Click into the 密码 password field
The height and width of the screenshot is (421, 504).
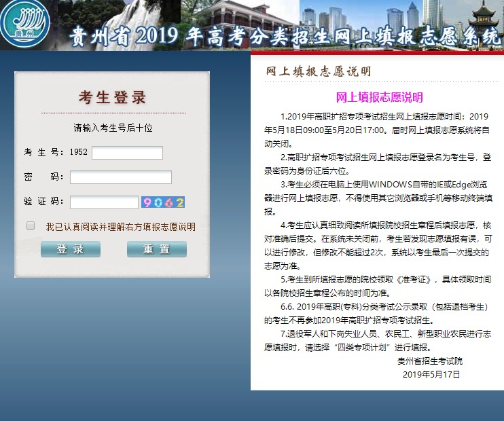click(120, 177)
